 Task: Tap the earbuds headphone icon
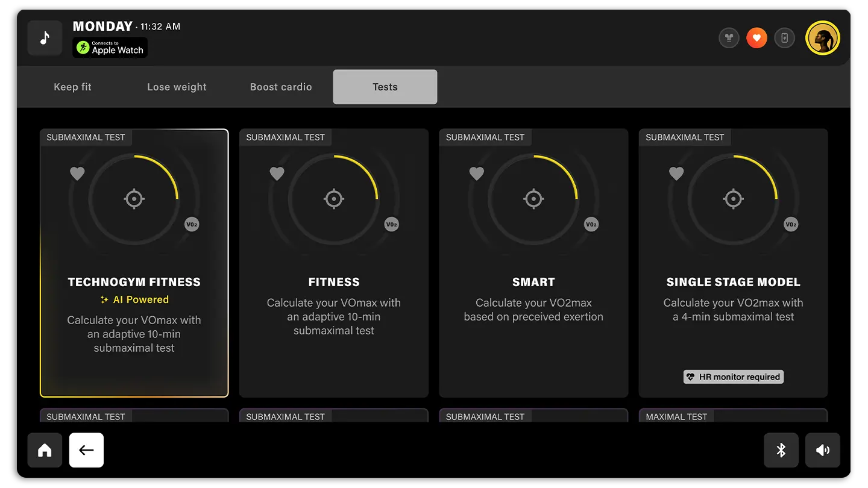pos(729,39)
